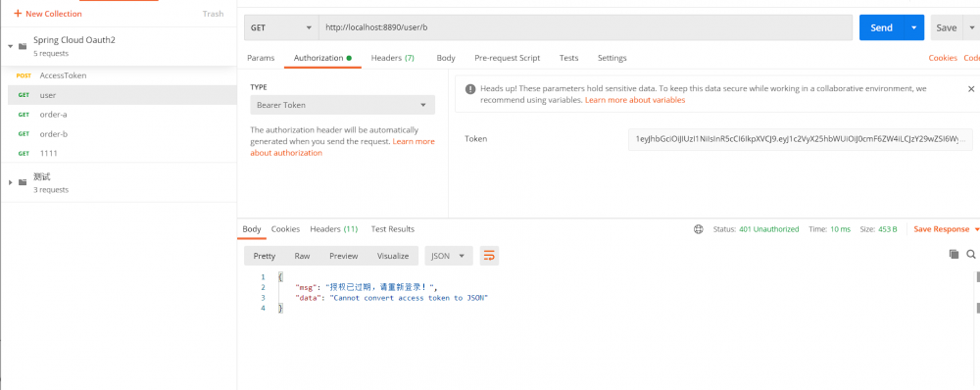Click the Token input field
Image resolution: width=980 pixels, height=390 pixels.
800,139
